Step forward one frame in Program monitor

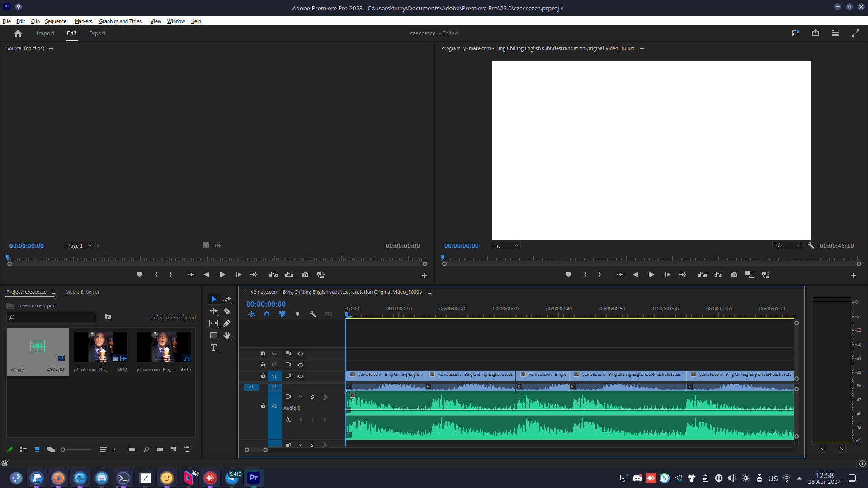(x=667, y=275)
